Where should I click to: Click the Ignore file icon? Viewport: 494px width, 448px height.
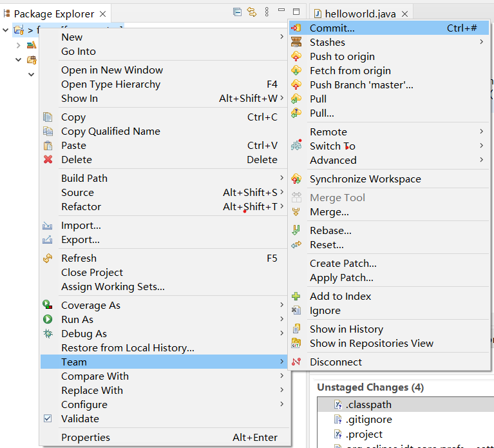pos(296,310)
